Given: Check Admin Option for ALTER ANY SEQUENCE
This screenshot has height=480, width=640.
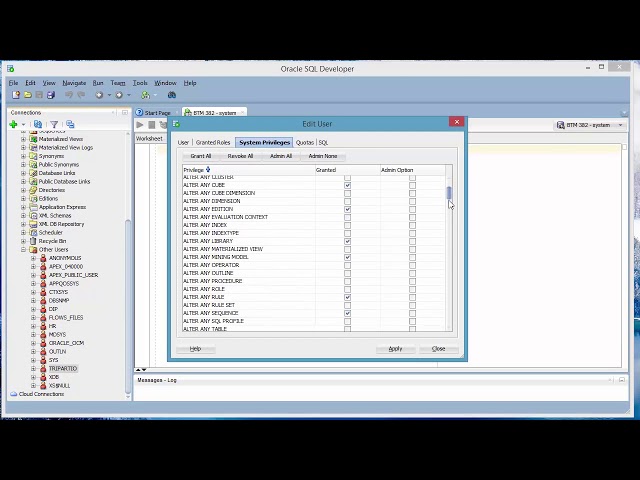Looking at the screenshot, I should pos(413,313).
